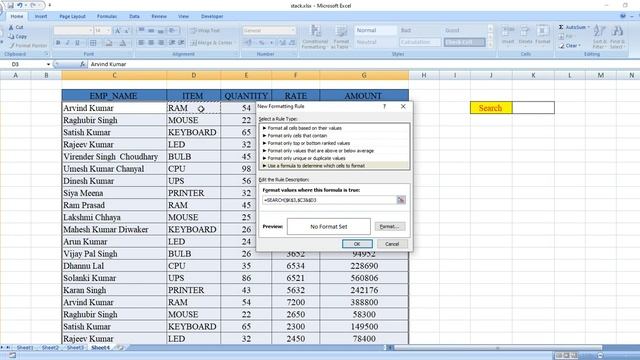Click OK in New Formatting Rule dialog
Screen dimensions: 640x360
click(357, 244)
